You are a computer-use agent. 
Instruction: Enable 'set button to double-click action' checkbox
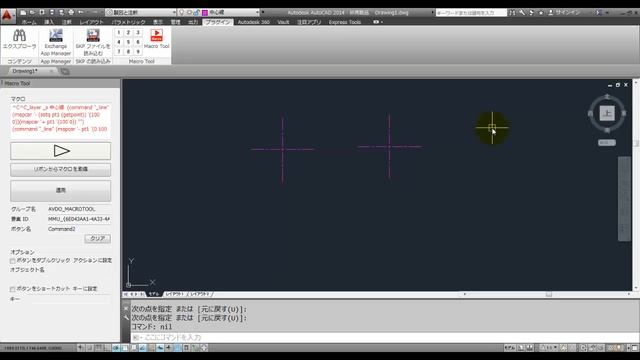[13, 261]
